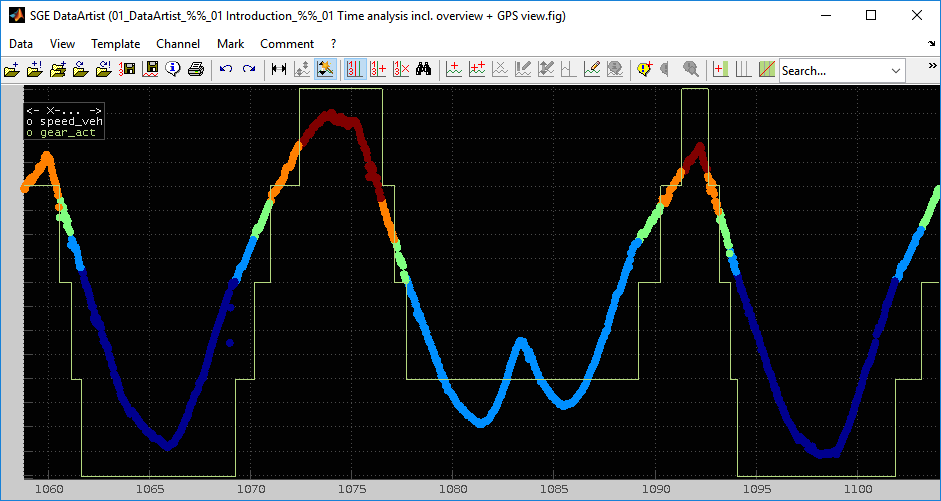The image size is (941, 501).
Task: Click the save icon with numbers 1 and 3
Action: point(126,69)
